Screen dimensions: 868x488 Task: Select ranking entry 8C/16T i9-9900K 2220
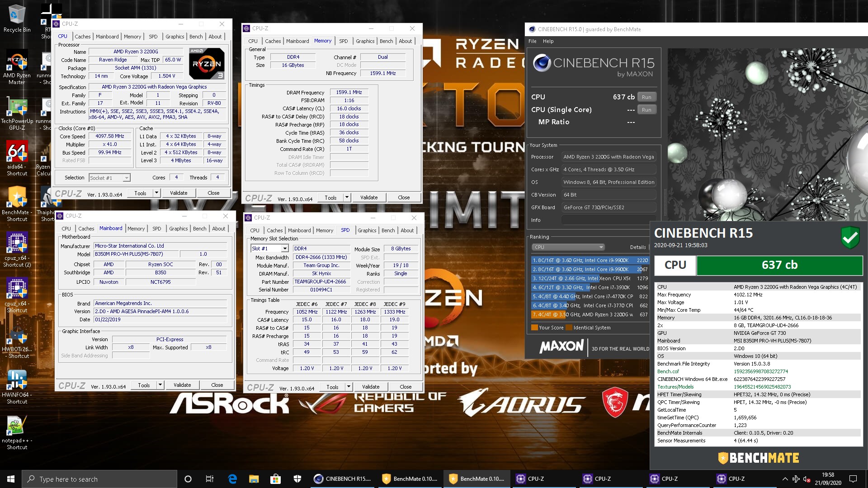[x=590, y=260]
